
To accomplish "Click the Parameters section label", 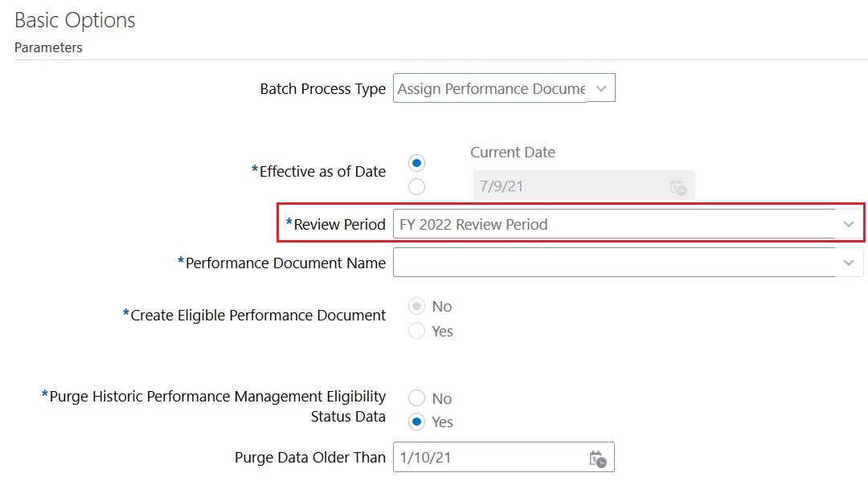I will pyautogui.click(x=48, y=48).
